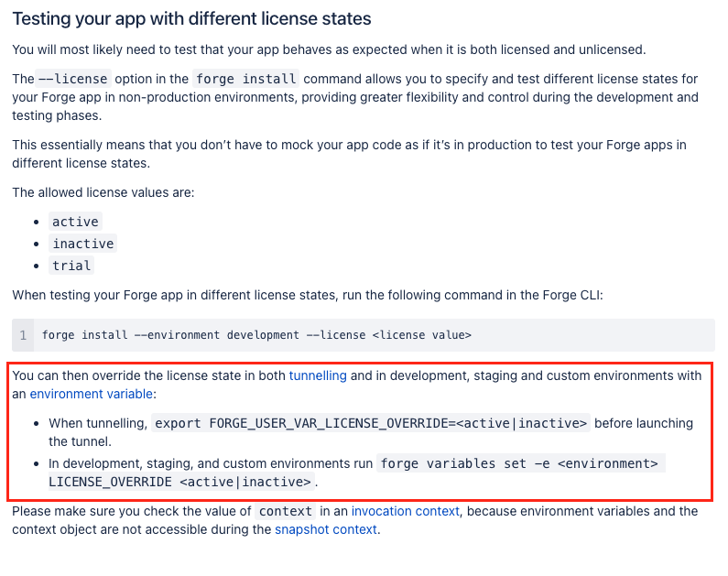Click line number 1 in code block

[23, 335]
